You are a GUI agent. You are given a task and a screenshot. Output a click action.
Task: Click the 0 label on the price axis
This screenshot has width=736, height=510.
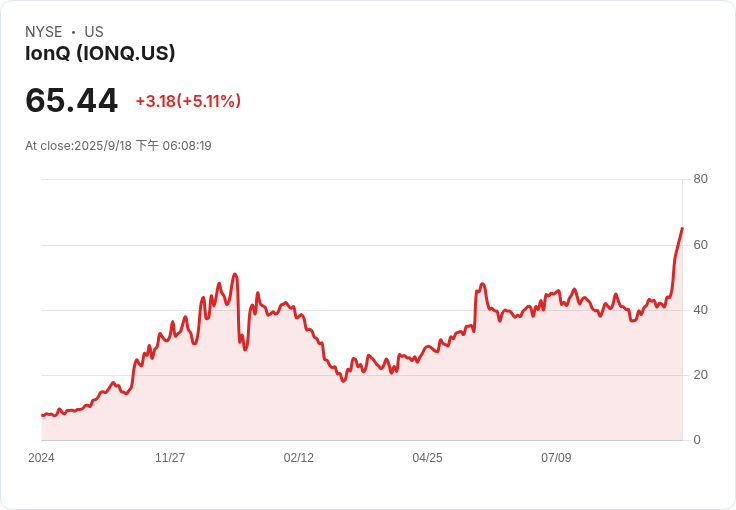pyautogui.click(x=697, y=440)
